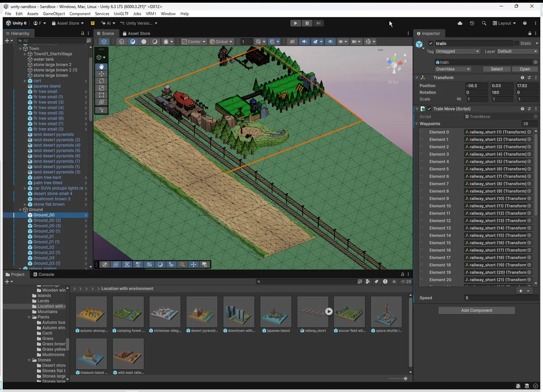543x392 pixels.
Task: Click the Add Component button
Action: [x=476, y=311]
